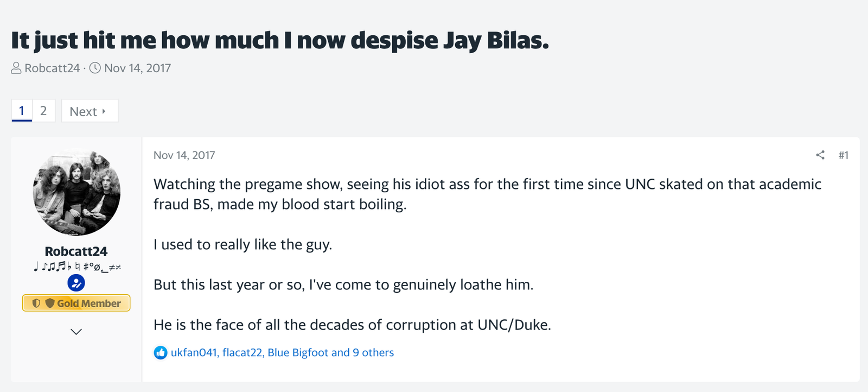The image size is (868, 392).
Task: Select page 1 in pagination
Action: pyautogui.click(x=22, y=111)
